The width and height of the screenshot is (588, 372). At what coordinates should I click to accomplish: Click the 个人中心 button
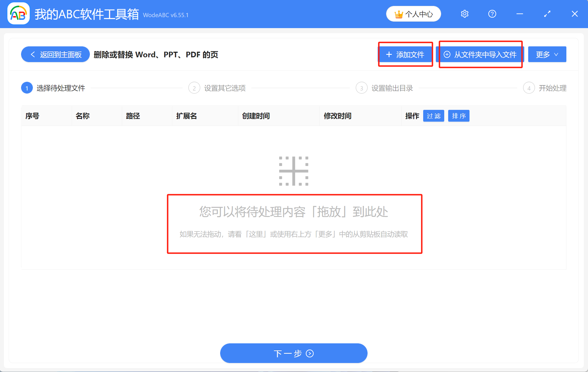click(x=413, y=13)
